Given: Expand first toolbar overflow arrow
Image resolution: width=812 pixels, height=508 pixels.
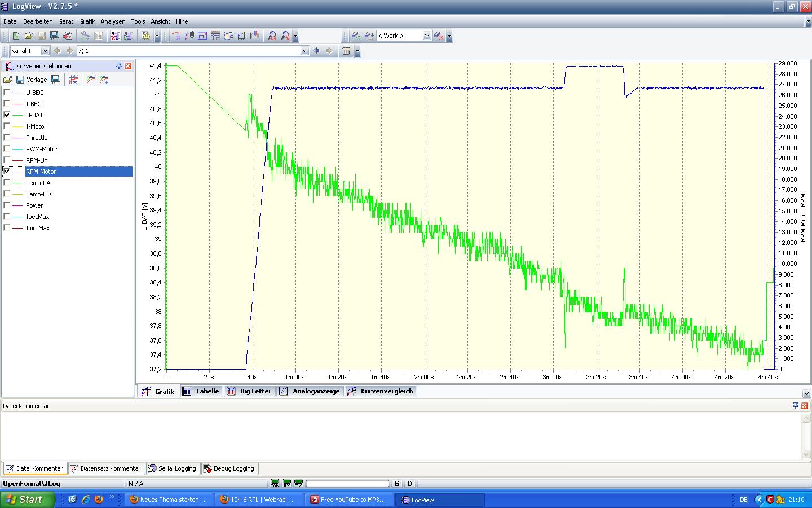Looking at the screenshot, I should pos(157,36).
